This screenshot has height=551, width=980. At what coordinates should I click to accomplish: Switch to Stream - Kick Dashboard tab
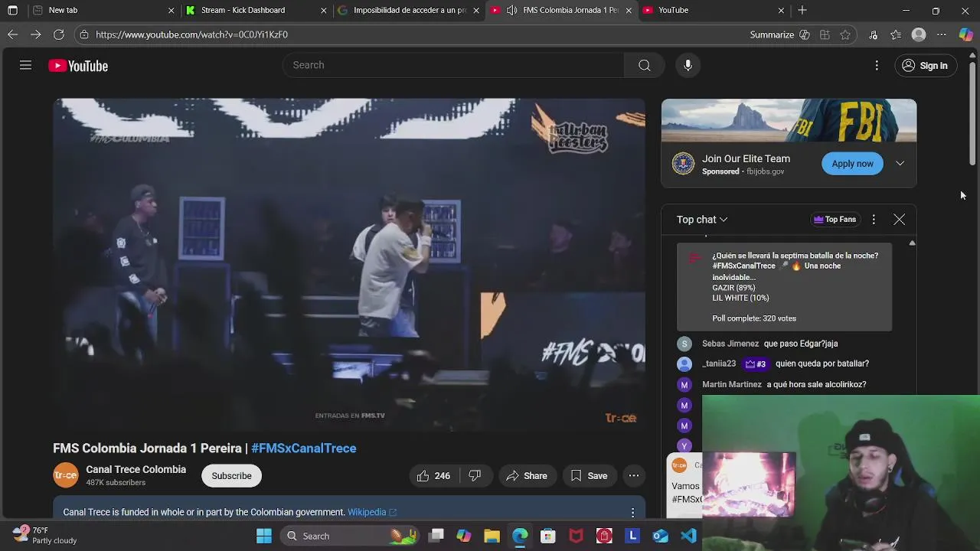click(256, 10)
